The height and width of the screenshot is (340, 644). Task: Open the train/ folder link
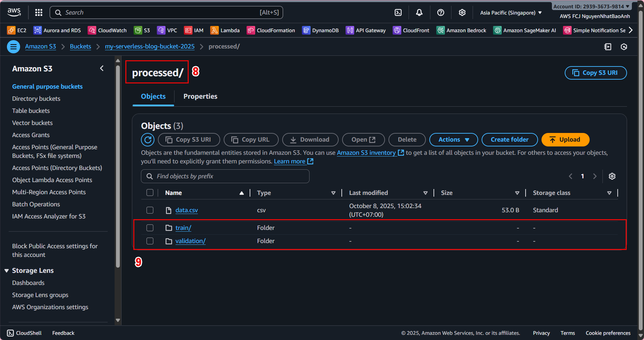184,228
